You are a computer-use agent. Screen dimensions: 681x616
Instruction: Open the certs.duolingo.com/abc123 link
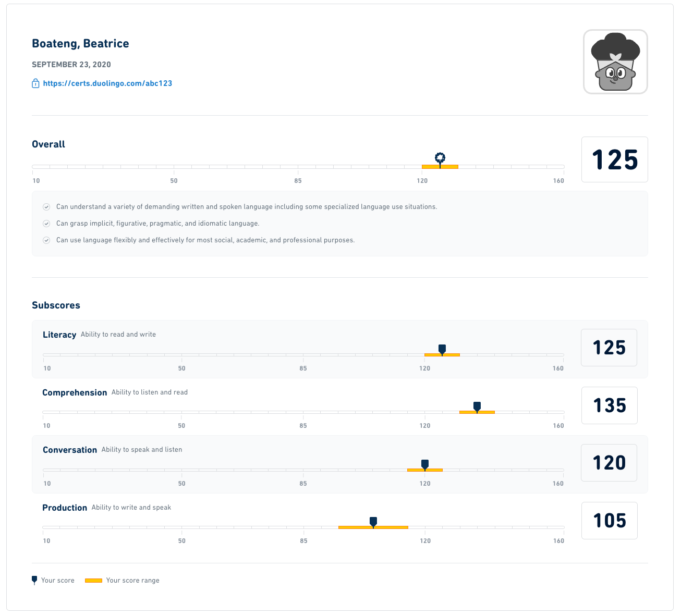click(x=107, y=83)
